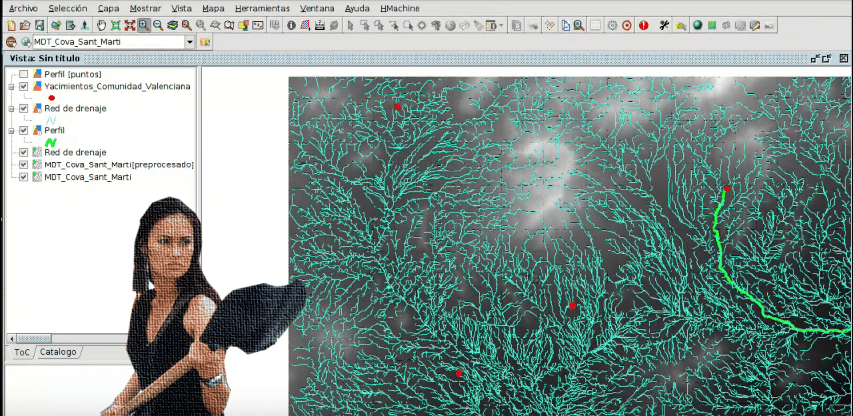
Task: Open the Capa menu
Action: pos(108,7)
